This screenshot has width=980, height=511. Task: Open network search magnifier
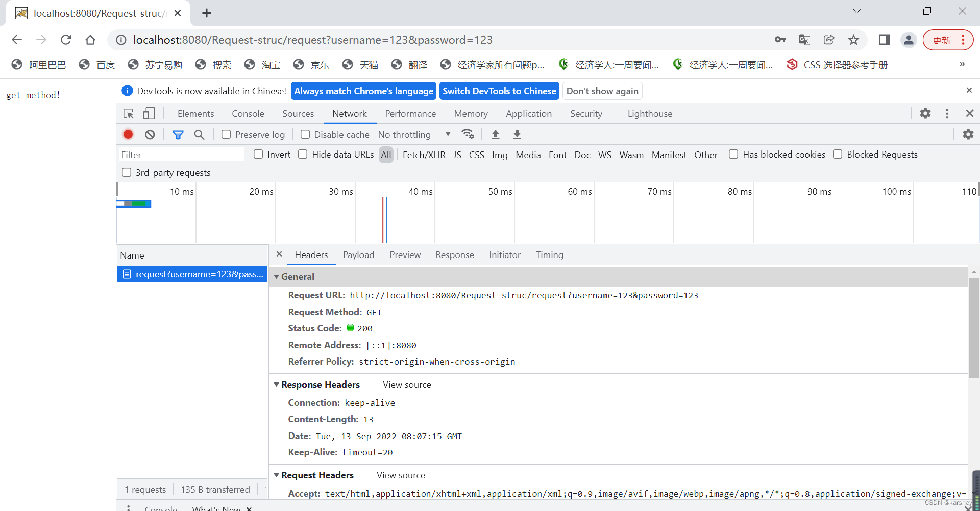coord(199,134)
